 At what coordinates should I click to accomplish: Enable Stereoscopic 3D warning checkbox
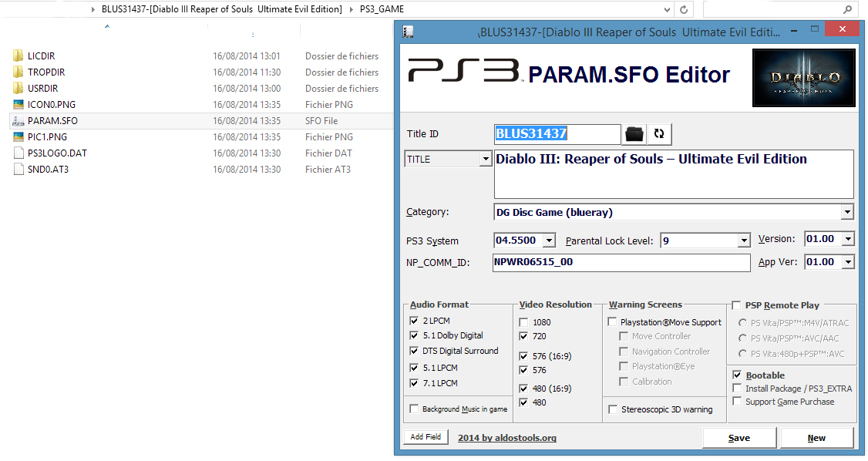[614, 409]
